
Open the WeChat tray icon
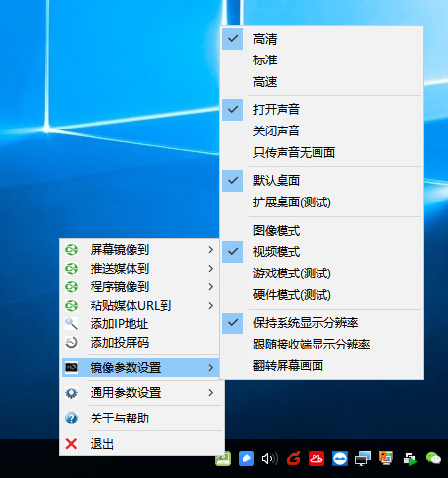(x=433, y=459)
